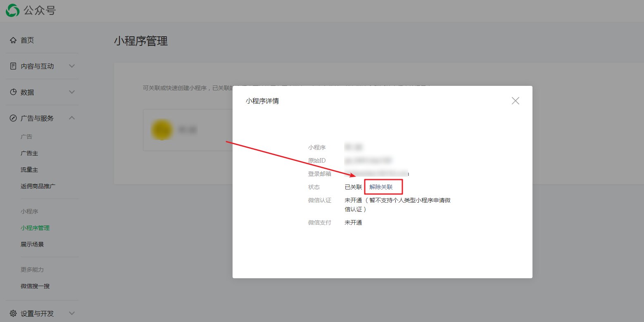Open 微信搜一搜 in the sidebar

click(35, 286)
